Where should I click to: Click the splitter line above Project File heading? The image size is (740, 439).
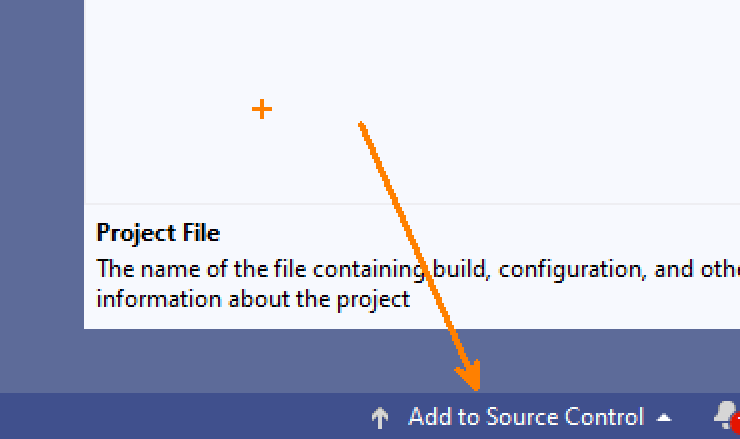tap(400, 204)
